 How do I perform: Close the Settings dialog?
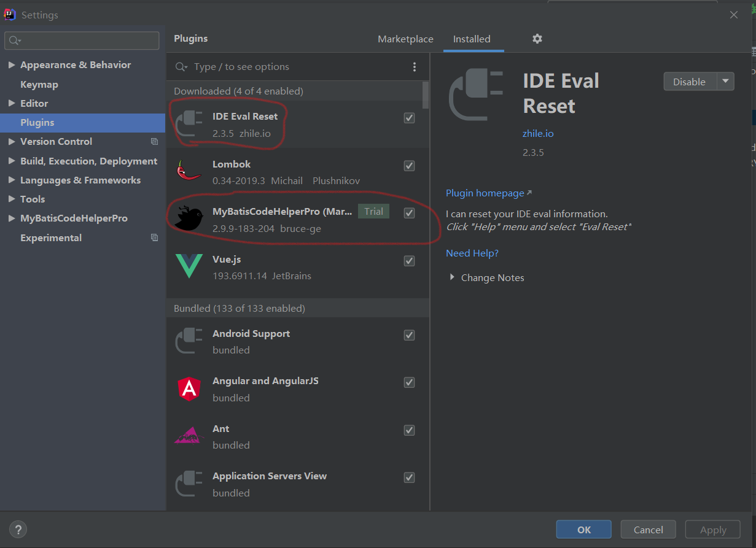pos(734,15)
